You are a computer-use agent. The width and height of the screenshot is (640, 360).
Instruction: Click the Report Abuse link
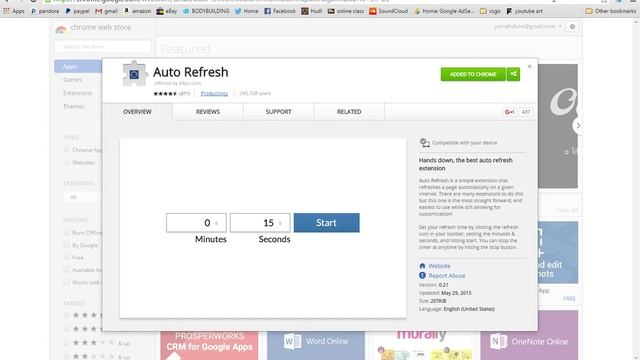pos(447,276)
